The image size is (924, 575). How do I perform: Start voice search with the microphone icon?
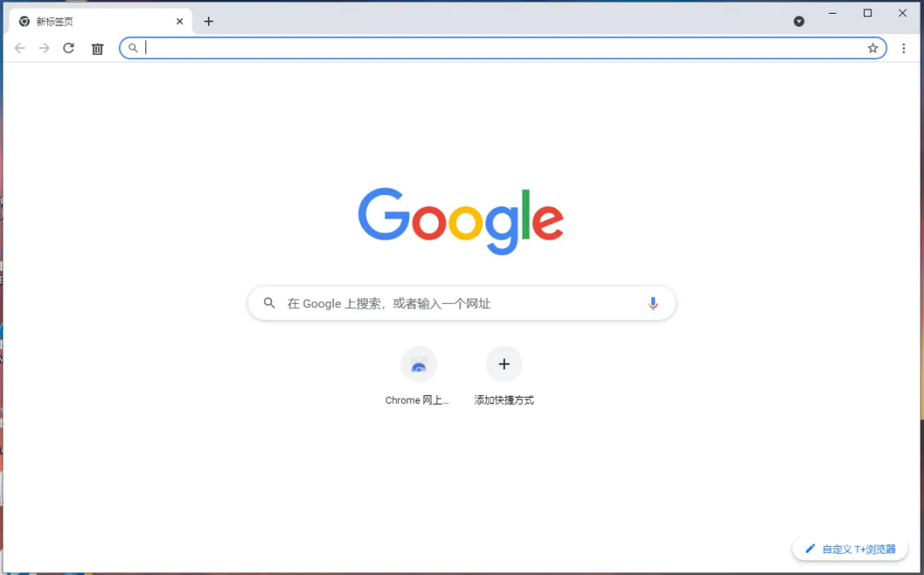point(652,304)
